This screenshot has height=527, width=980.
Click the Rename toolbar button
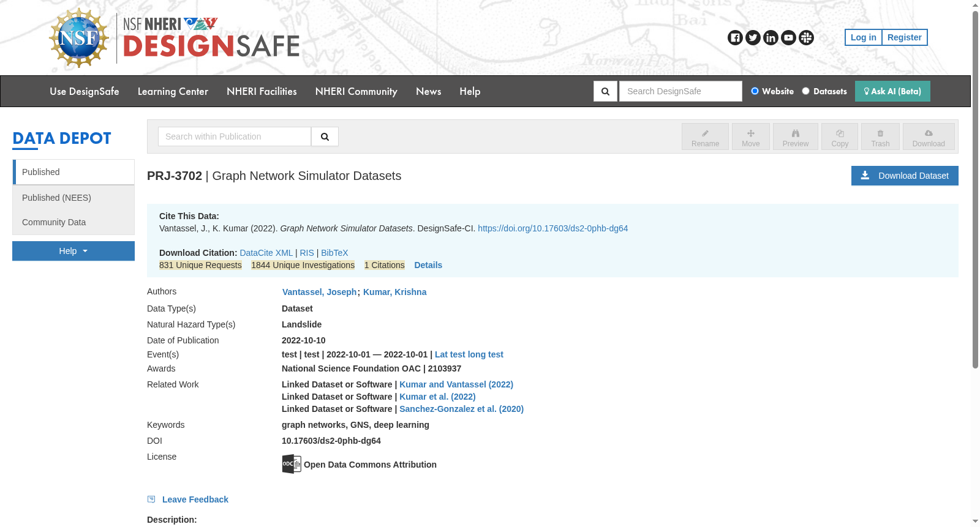pos(705,136)
